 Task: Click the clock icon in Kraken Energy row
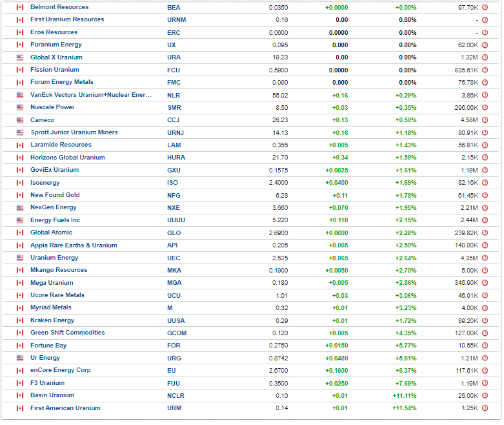coord(485,320)
